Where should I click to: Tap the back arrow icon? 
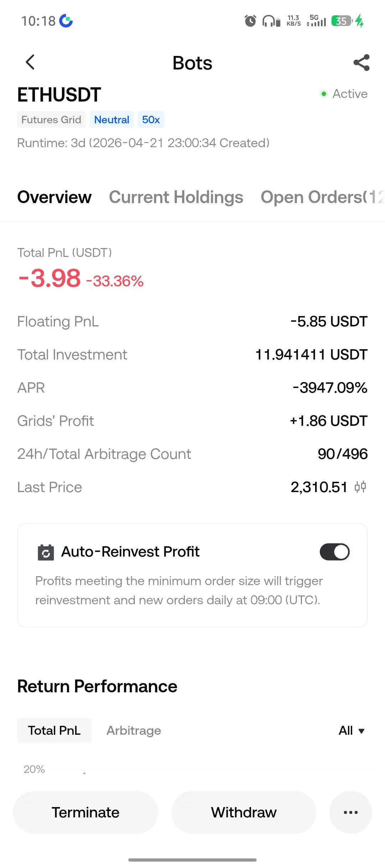click(30, 62)
